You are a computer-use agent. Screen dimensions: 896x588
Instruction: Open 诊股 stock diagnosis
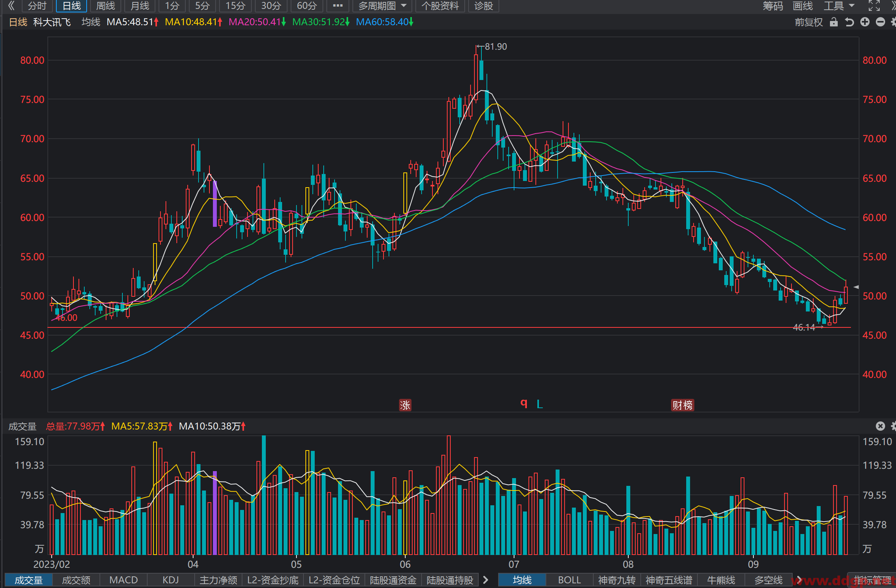tap(484, 6)
